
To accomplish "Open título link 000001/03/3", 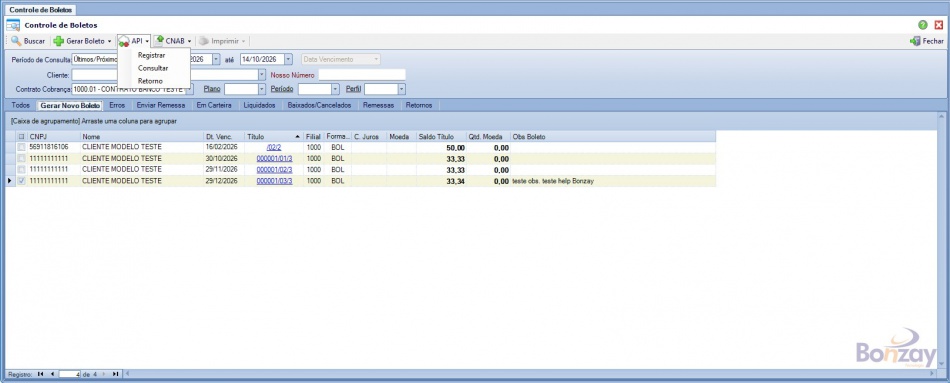I will pos(274,181).
